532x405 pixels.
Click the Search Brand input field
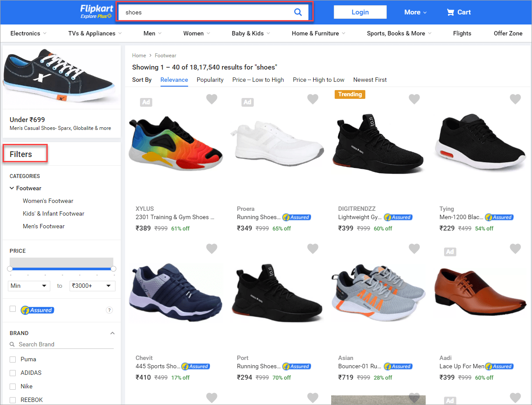[x=66, y=345]
